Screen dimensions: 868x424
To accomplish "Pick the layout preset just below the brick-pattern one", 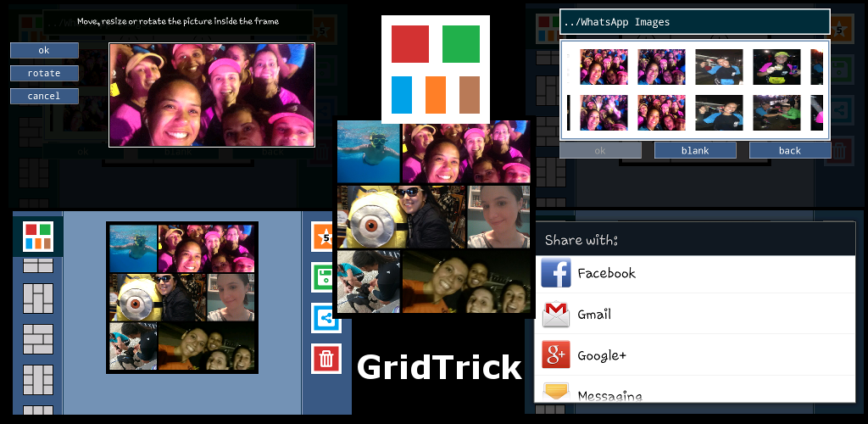I will coord(38,380).
